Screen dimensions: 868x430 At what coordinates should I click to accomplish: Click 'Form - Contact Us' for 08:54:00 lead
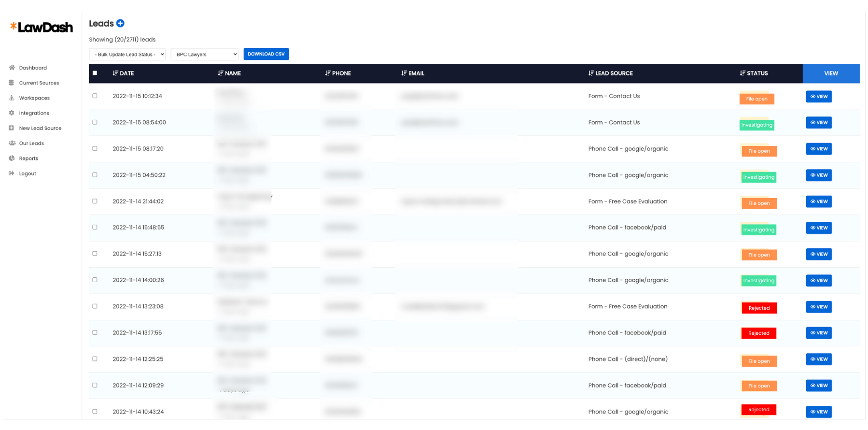(x=614, y=122)
